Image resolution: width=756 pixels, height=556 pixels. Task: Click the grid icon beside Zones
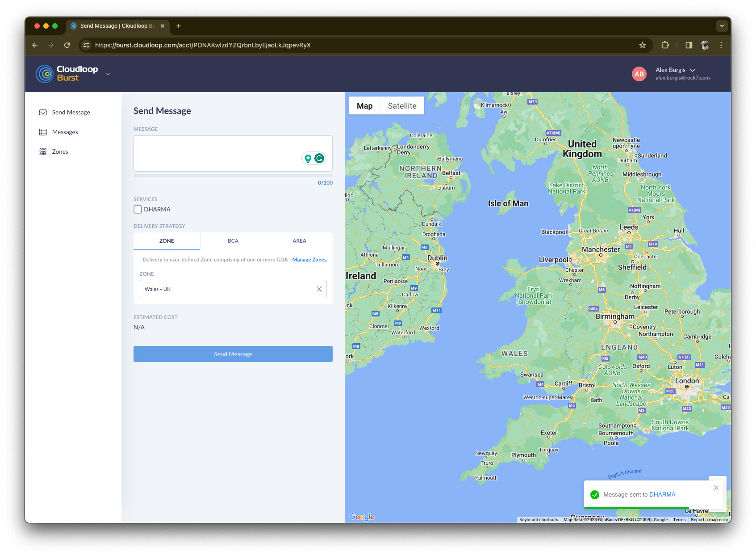pos(43,152)
